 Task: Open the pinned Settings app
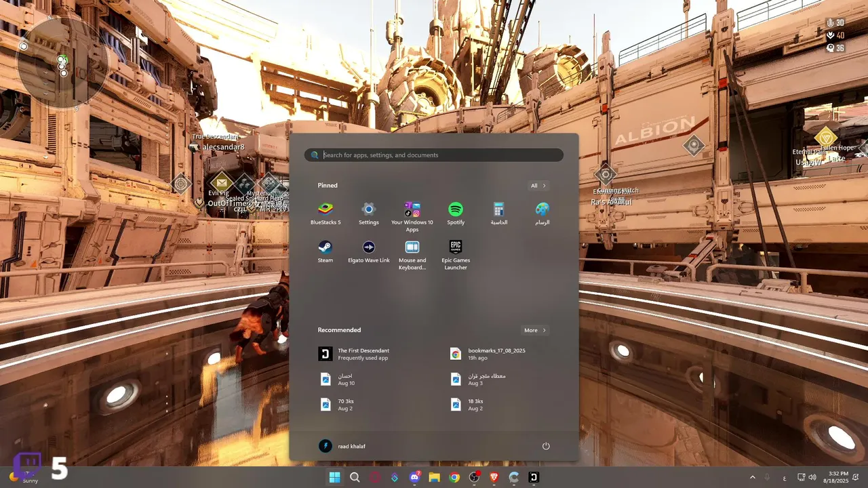369,213
